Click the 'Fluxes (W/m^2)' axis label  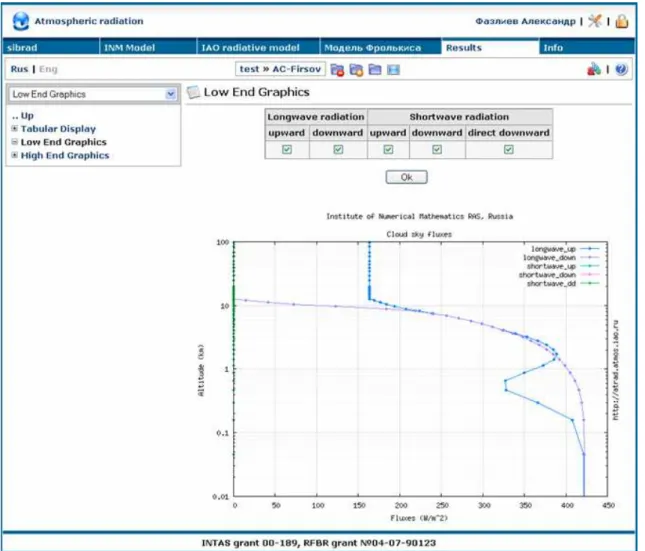(419, 518)
